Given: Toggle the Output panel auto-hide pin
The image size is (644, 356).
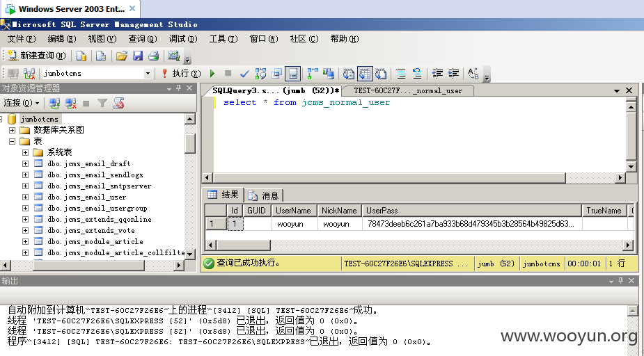Looking at the screenshot, I should (620, 280).
